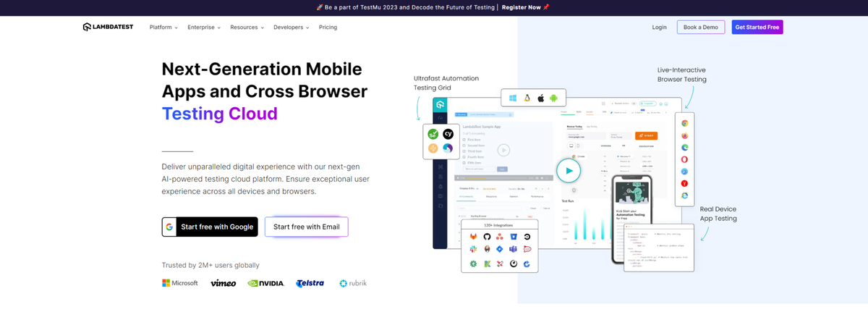Click the Jira integration icon
The height and width of the screenshot is (320, 868).
pos(499,250)
